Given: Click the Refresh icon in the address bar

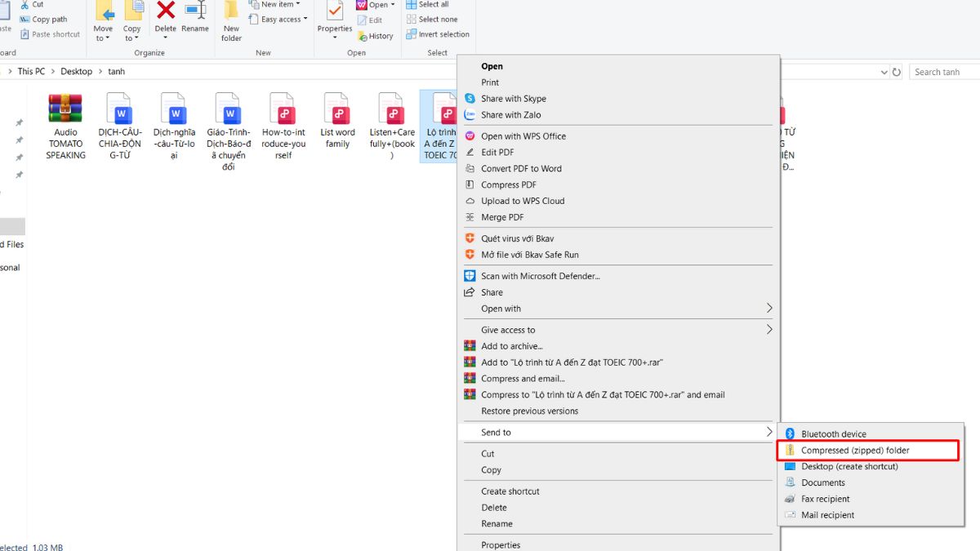Looking at the screenshot, I should point(897,71).
